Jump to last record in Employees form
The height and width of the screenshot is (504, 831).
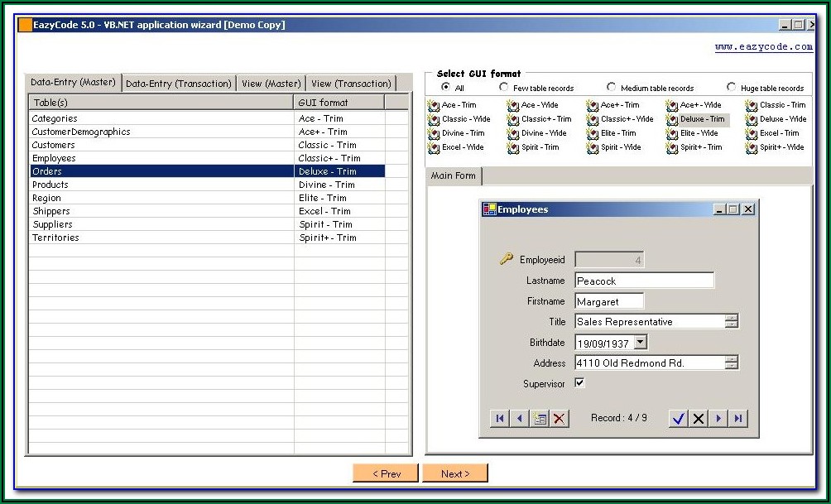(737, 419)
